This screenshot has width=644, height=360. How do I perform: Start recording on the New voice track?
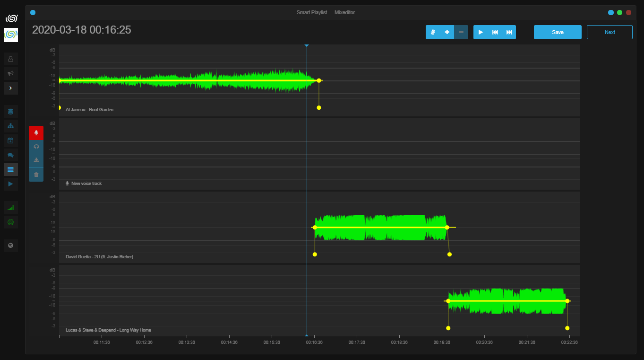(36, 133)
